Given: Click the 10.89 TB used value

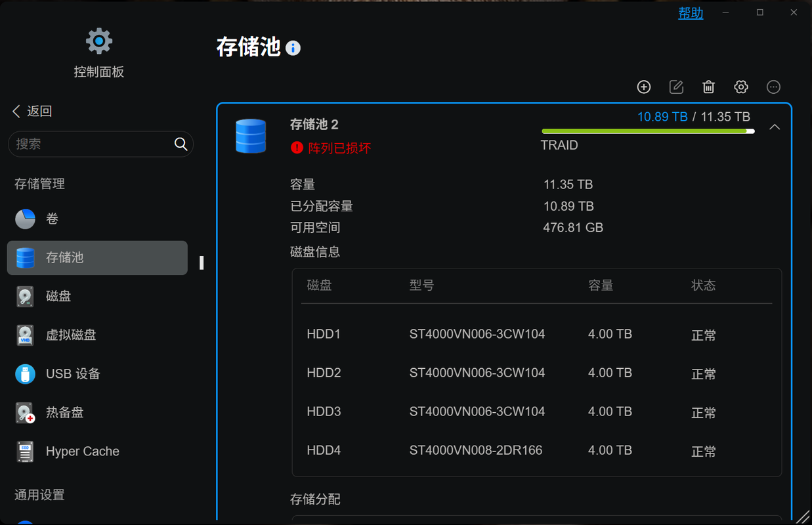Looking at the screenshot, I should click(662, 117).
